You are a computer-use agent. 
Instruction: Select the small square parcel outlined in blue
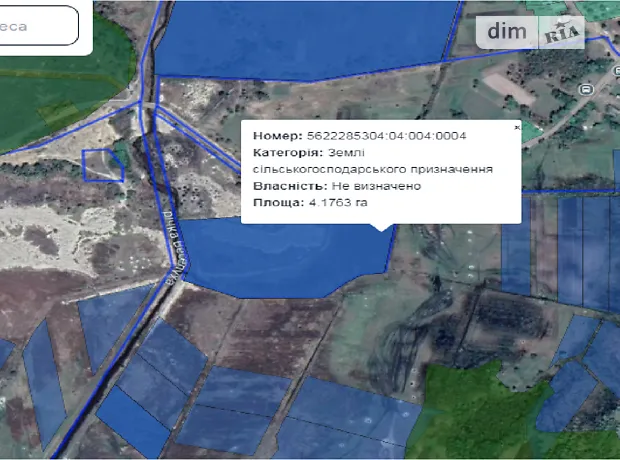[102, 165]
